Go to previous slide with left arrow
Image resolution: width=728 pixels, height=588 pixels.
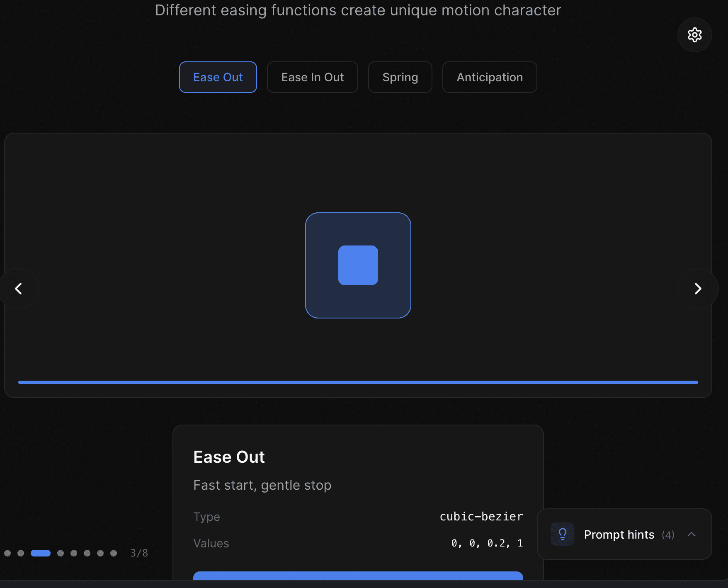(x=19, y=289)
